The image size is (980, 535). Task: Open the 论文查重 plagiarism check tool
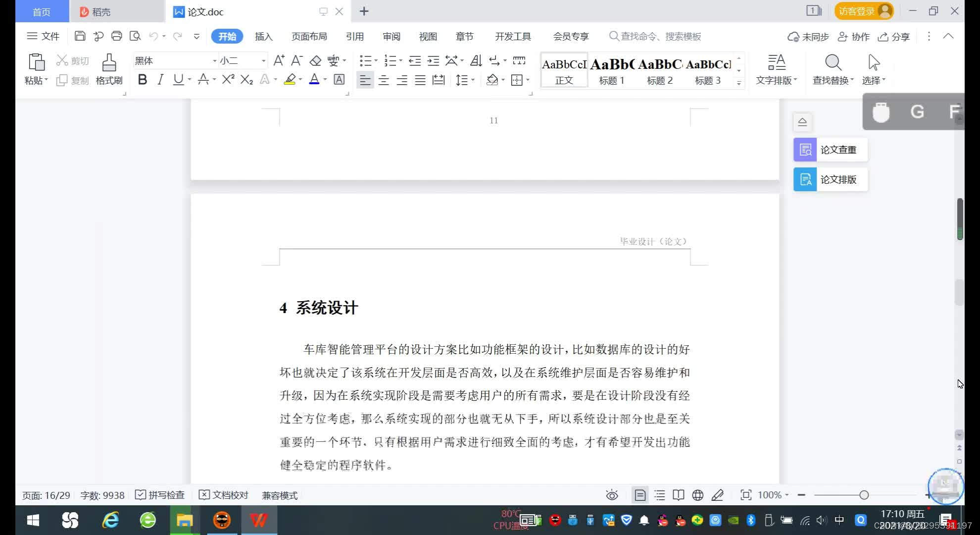831,150
